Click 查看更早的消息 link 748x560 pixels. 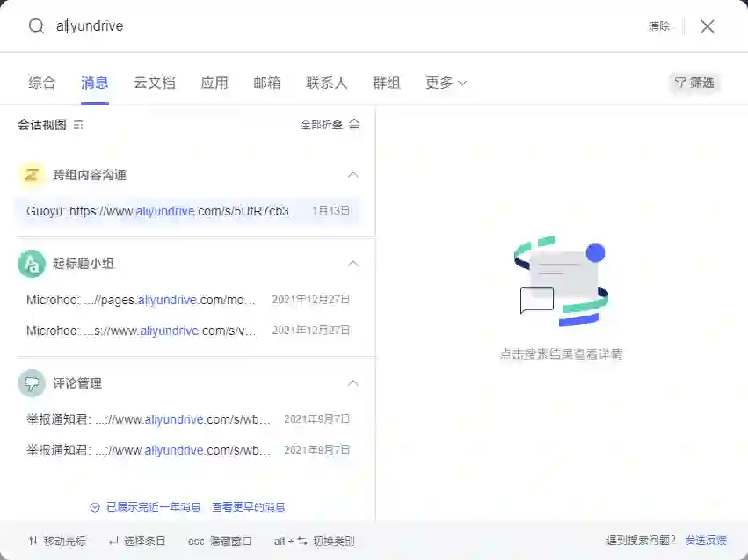pos(248,507)
